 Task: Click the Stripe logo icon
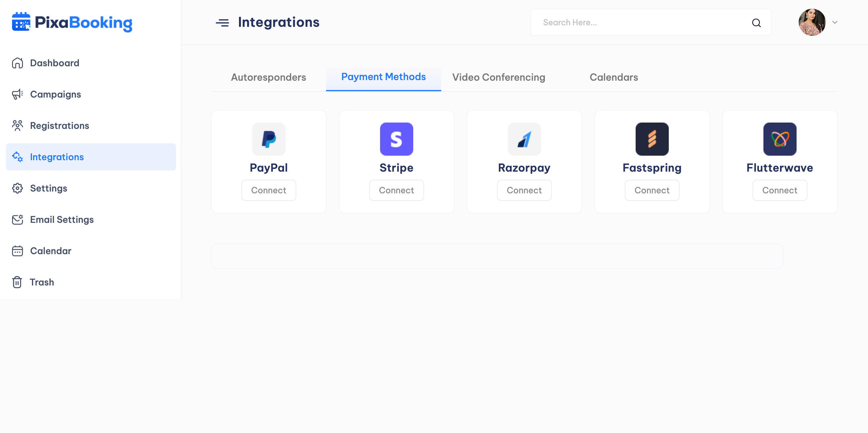pyautogui.click(x=396, y=139)
